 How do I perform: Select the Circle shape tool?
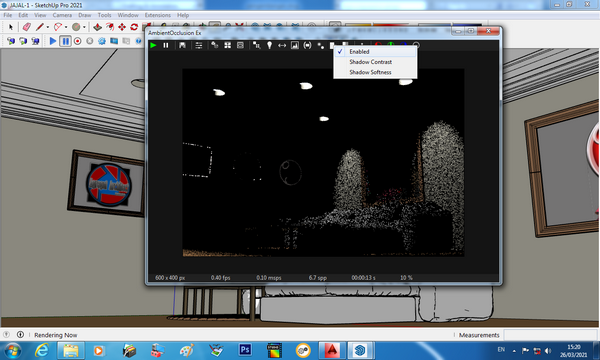click(76, 27)
